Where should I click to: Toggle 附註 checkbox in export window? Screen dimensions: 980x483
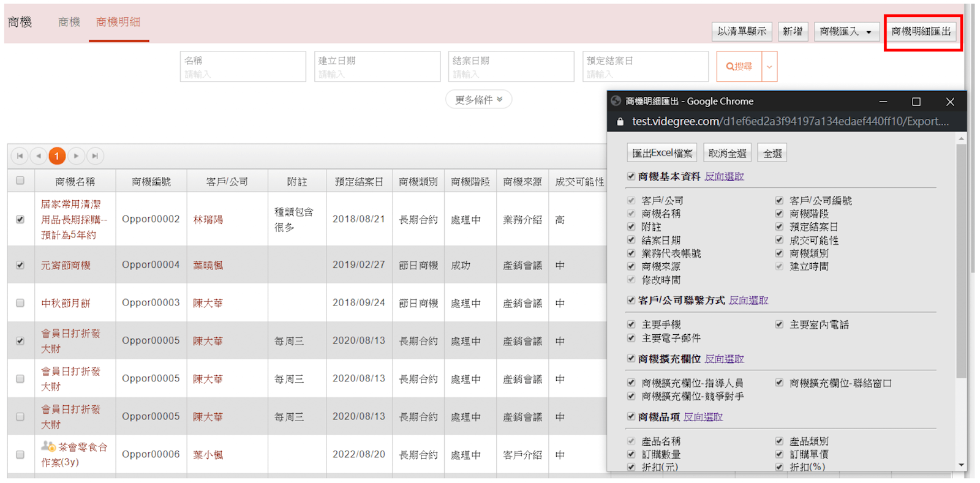631,227
